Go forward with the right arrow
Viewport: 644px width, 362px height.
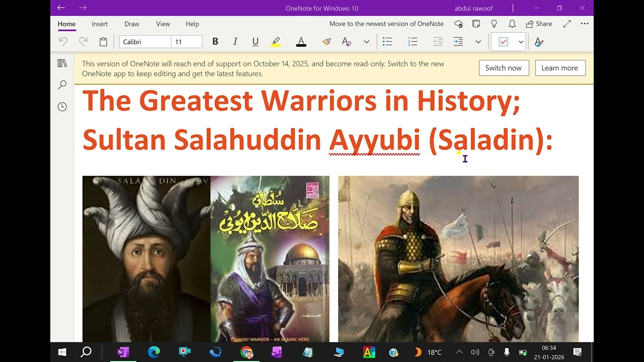tap(83, 8)
